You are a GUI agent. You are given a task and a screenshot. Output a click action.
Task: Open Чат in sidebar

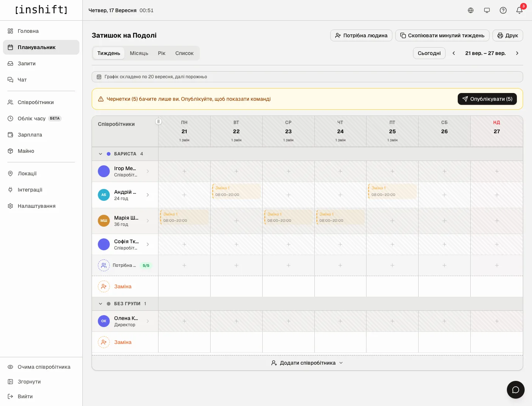tap(41, 80)
